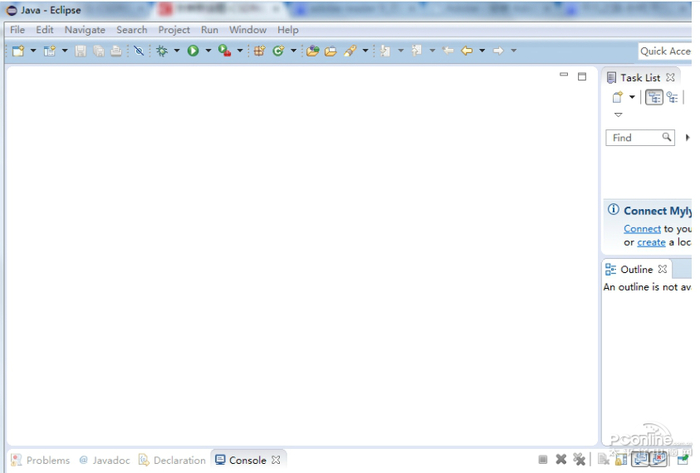The width and height of the screenshot is (700, 473).
Task: Open the New Task dropdown arrow
Action: click(632, 97)
